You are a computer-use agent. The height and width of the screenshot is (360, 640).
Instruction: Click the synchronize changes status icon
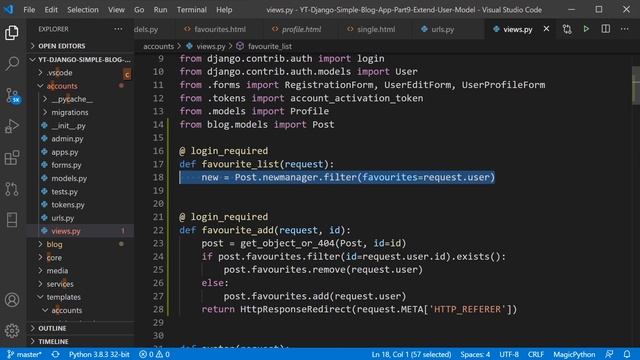[x=56, y=354]
